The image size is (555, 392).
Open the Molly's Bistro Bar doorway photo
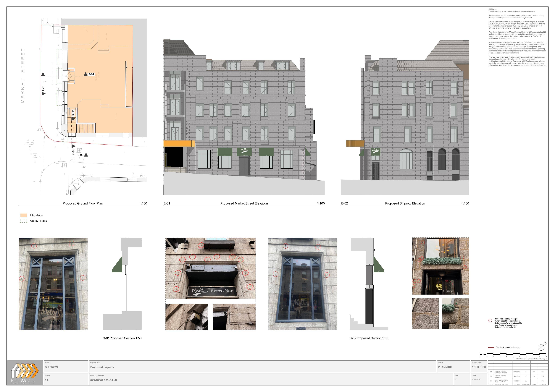coord(211,268)
